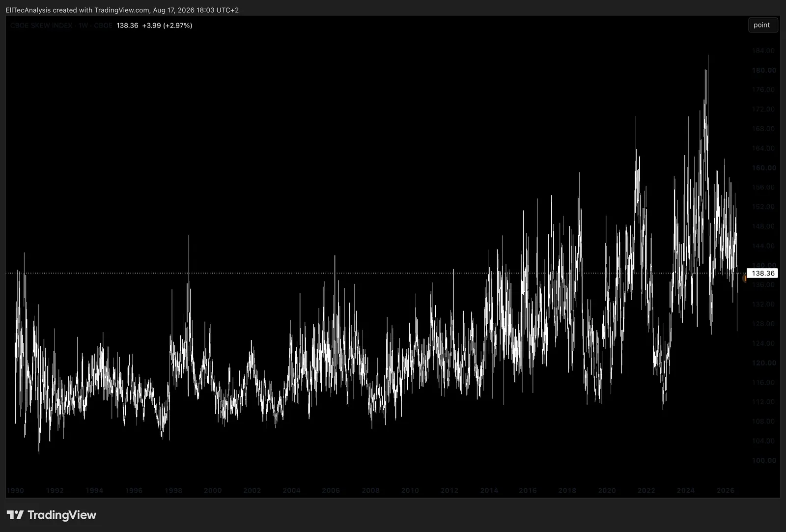786x532 pixels.
Task: Select the 138.36 value in the legend
Action: pyautogui.click(x=127, y=26)
